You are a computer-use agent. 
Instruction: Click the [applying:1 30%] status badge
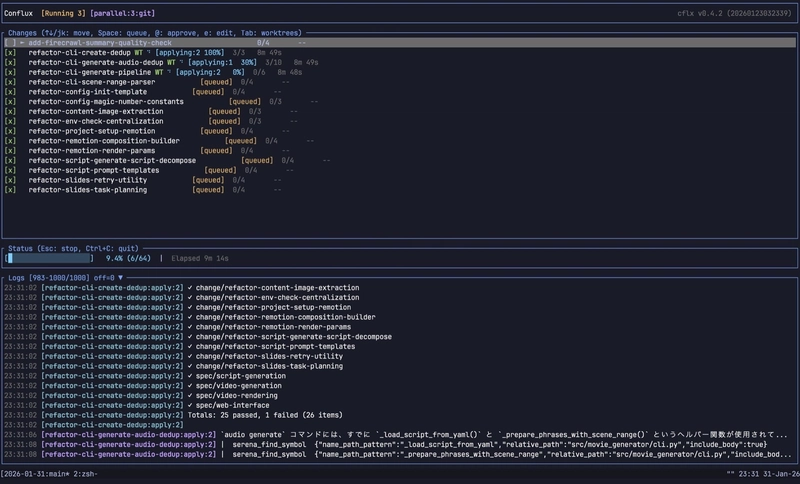[x=222, y=62]
